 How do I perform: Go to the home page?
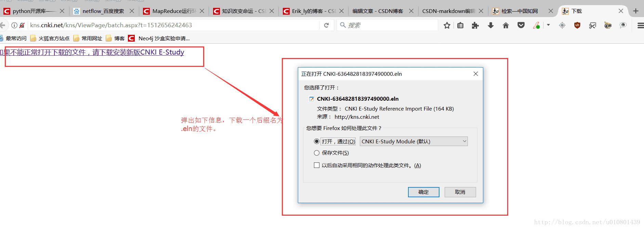coord(506,25)
